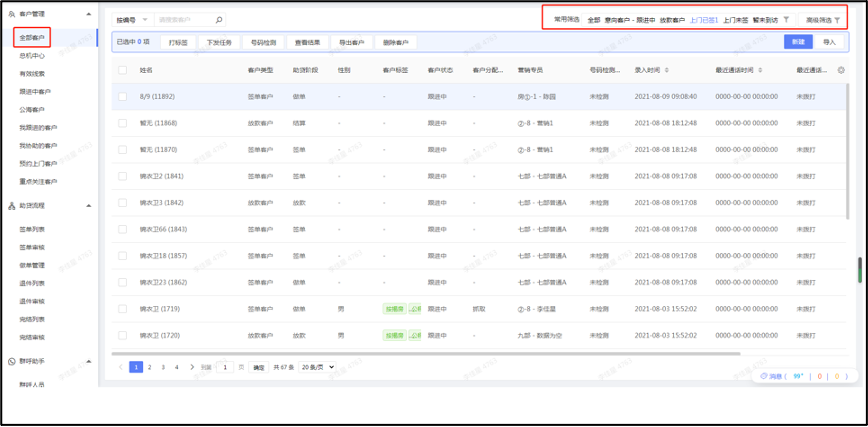Image resolution: width=868 pixels, height=427 pixels.
Task: Select the 意向客户 - 跟进中 filter tab
Action: tap(630, 20)
